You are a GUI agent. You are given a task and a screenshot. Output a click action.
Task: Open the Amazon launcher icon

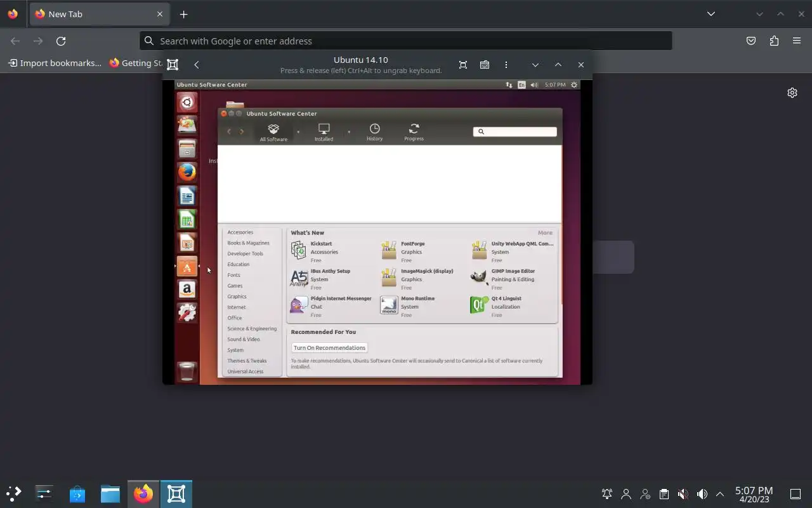coord(187,290)
